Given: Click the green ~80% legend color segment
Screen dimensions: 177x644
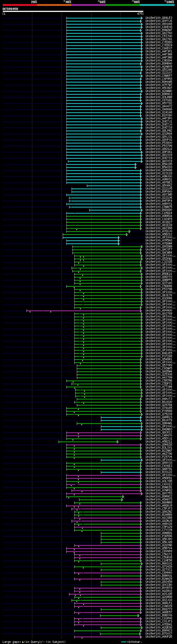Looking at the screenshot, I should click(x=123, y=5).
